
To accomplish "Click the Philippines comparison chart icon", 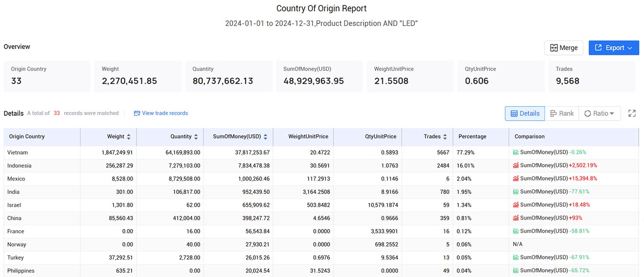I will pos(516,271).
